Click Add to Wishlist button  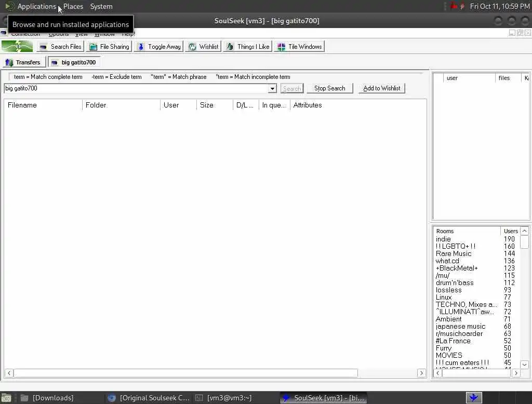pyautogui.click(x=382, y=88)
